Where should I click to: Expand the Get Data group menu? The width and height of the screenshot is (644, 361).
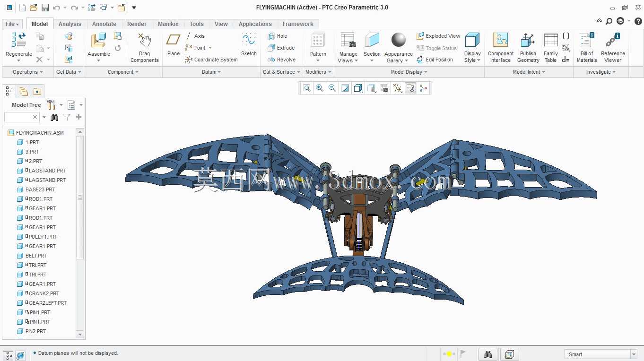69,72
